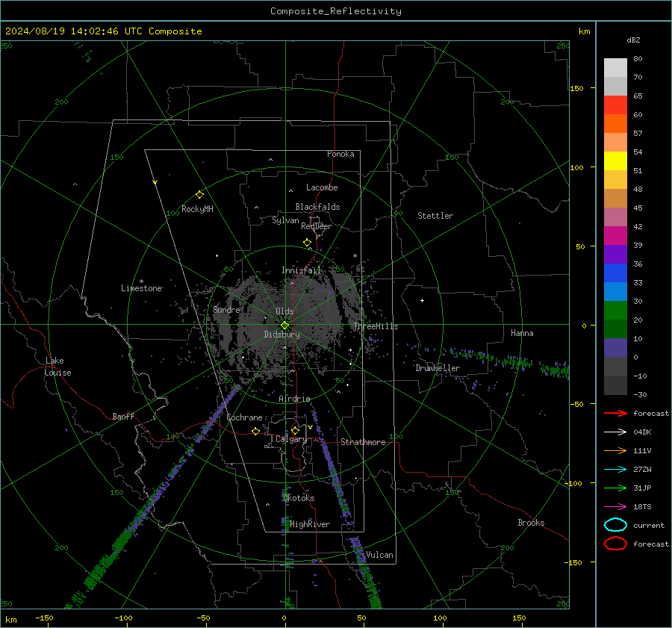Viewport: 672px width, 628px height.
Task: Click the Strathmore label
Action: (363, 442)
